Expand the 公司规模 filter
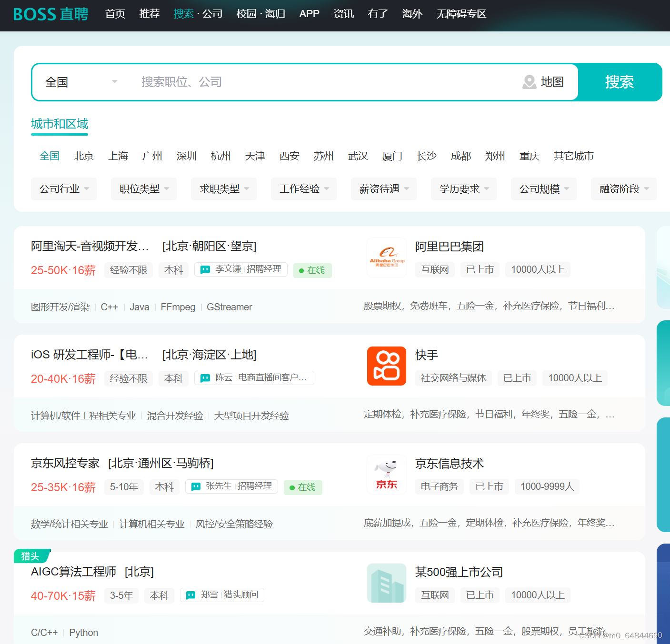Image resolution: width=670 pixels, height=644 pixels. pyautogui.click(x=544, y=189)
